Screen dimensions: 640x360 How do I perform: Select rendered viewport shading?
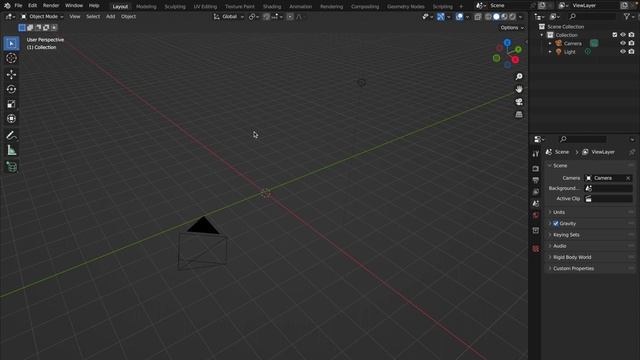[513, 17]
